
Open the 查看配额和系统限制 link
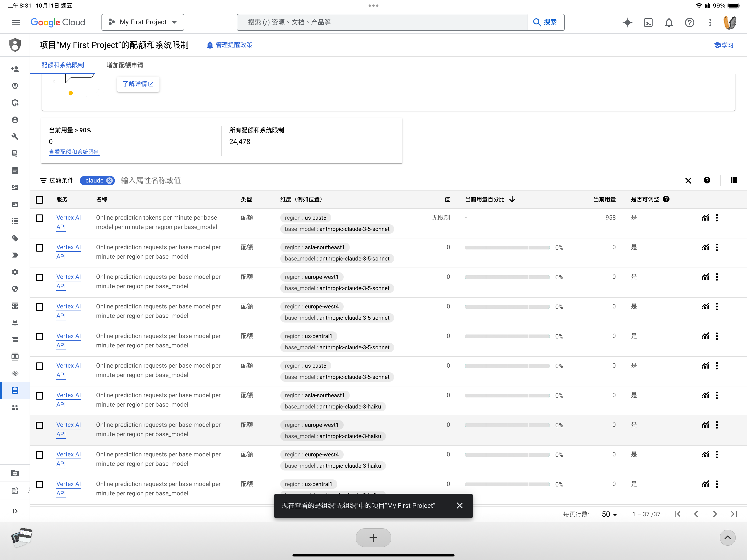point(74,152)
